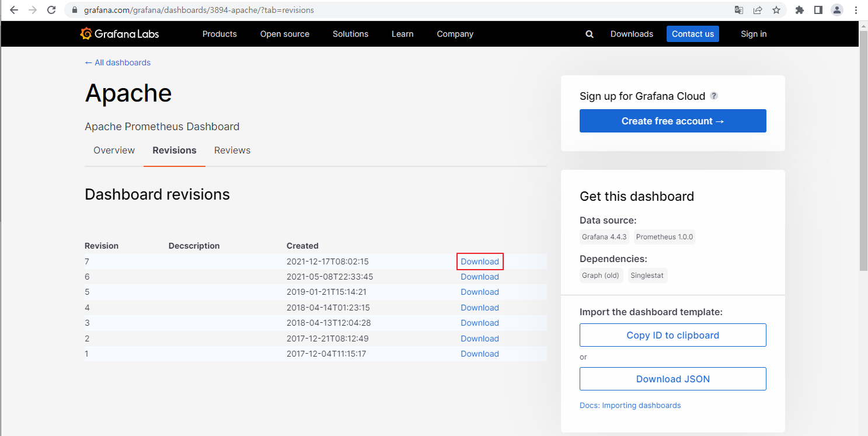Switch to the Reviews tab

(232, 150)
